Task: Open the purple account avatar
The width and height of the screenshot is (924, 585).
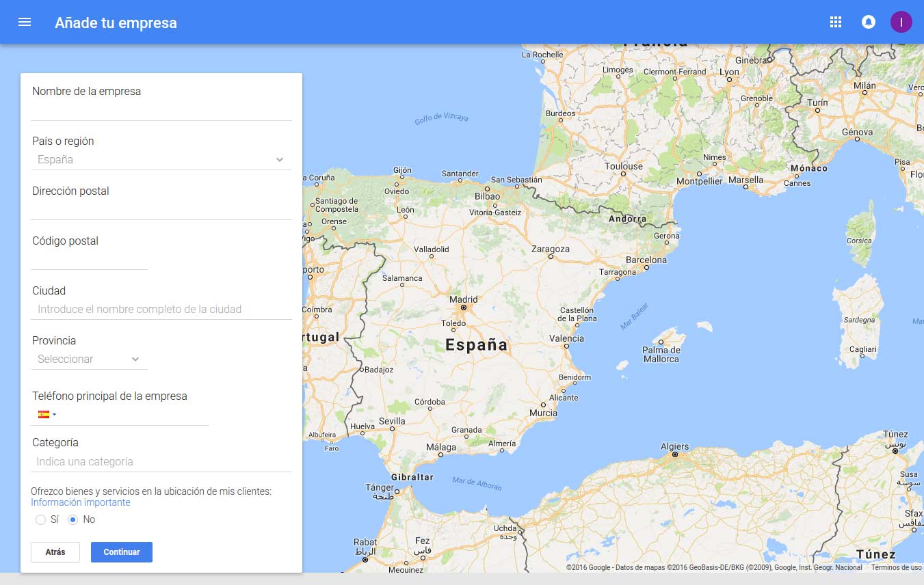Action: coord(901,22)
